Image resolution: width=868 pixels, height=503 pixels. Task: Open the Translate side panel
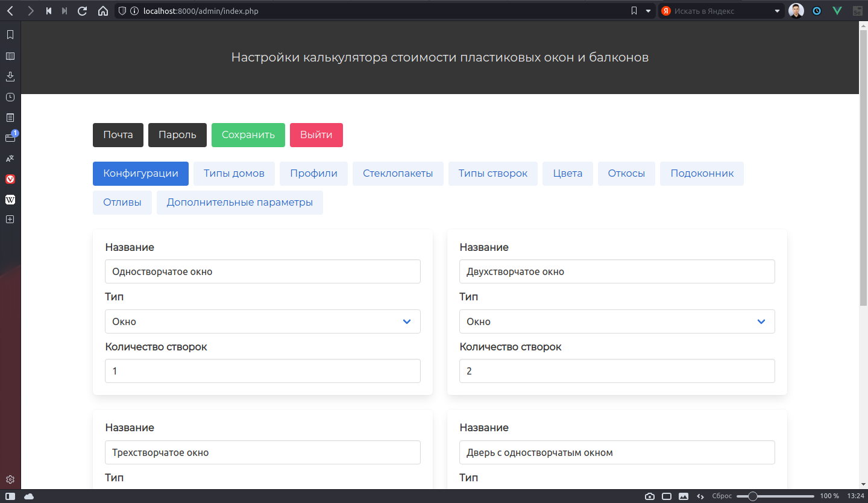point(10,159)
